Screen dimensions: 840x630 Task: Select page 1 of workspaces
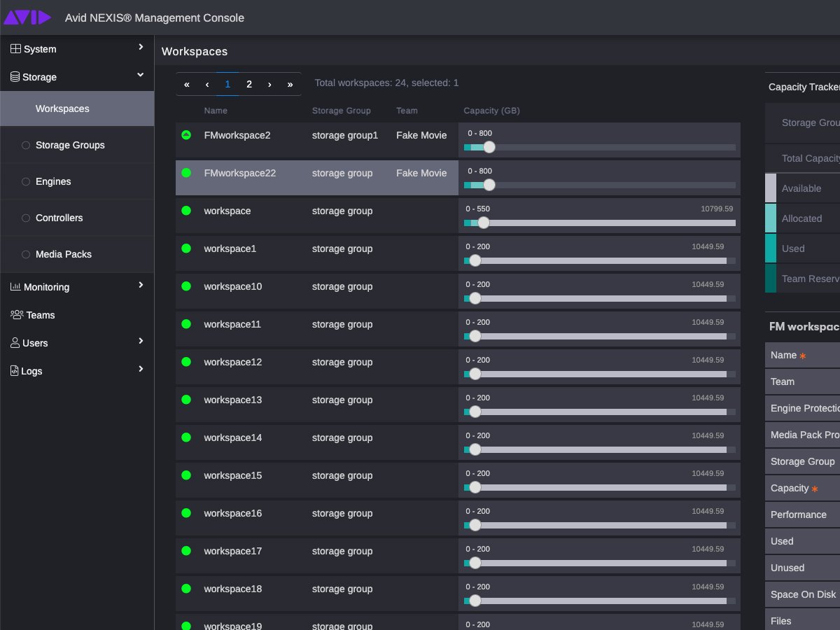coord(227,84)
